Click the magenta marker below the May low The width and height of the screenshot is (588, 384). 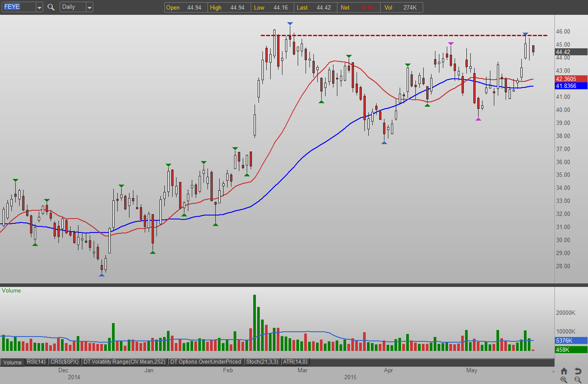coord(478,119)
